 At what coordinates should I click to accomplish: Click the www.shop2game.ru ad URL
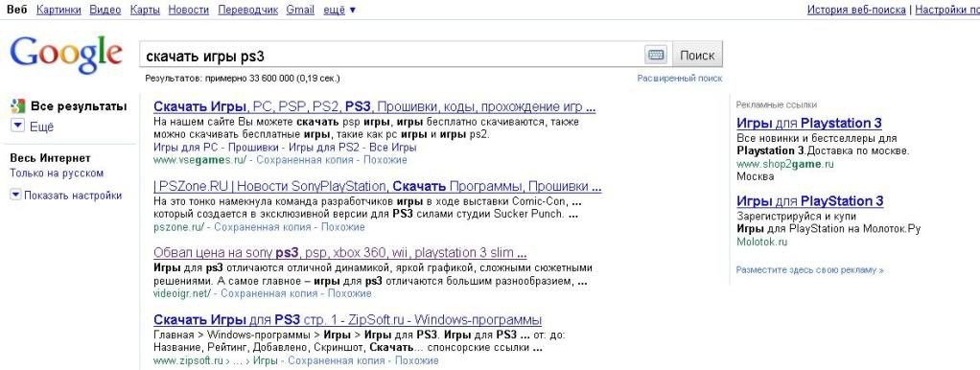(785, 164)
